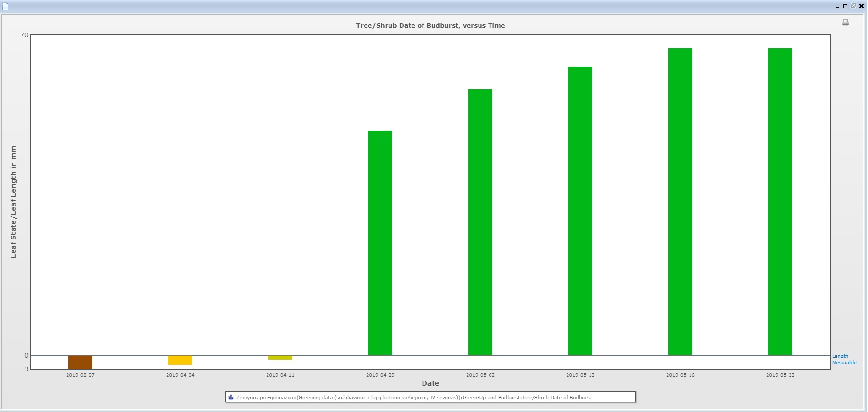The height and width of the screenshot is (412, 868).
Task: Click the green bar for 2019-05-16
Action: (680, 201)
